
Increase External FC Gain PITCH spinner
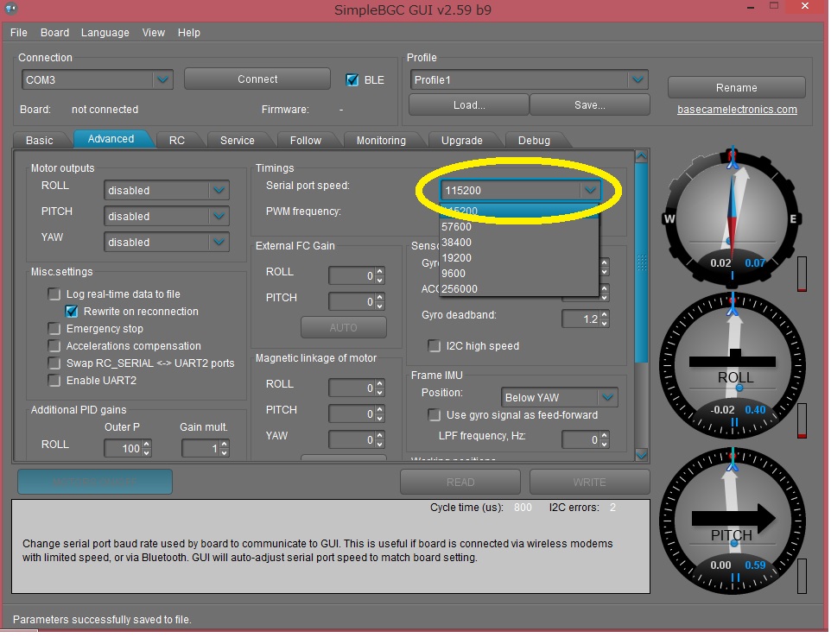pyautogui.click(x=379, y=297)
